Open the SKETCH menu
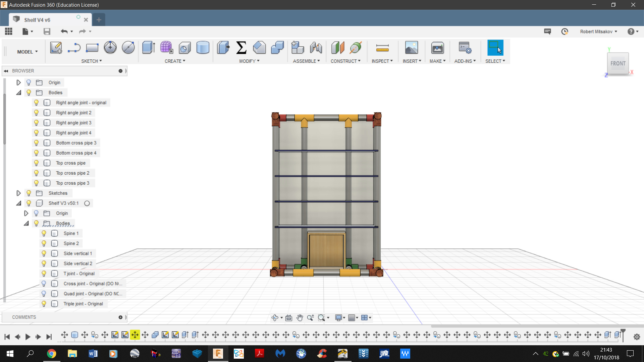 click(91, 61)
